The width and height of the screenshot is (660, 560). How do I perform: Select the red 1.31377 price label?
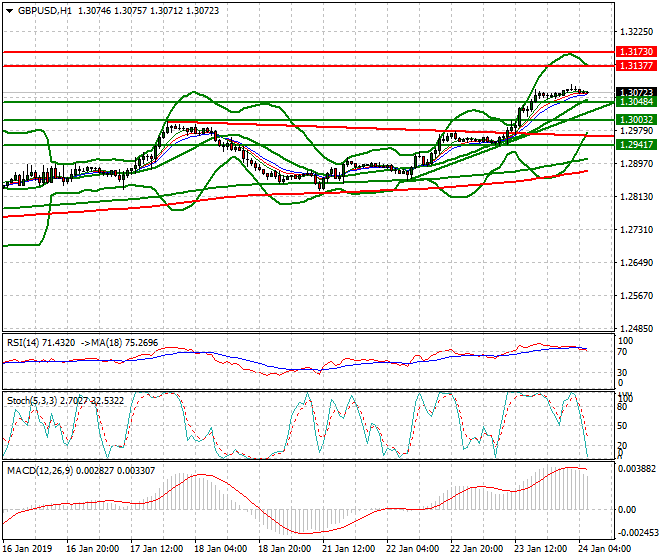636,65
